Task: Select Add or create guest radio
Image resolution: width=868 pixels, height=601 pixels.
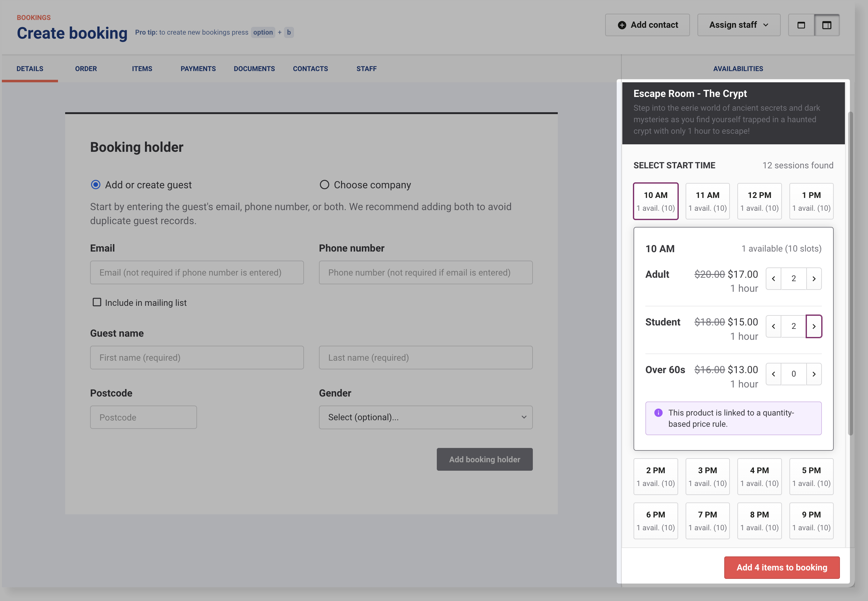Action: coord(96,185)
